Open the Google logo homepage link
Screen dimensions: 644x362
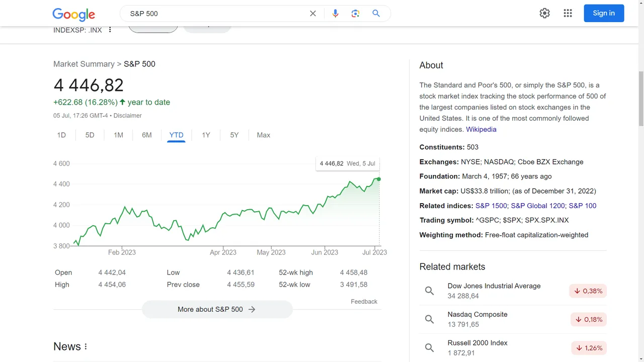pos(73,14)
